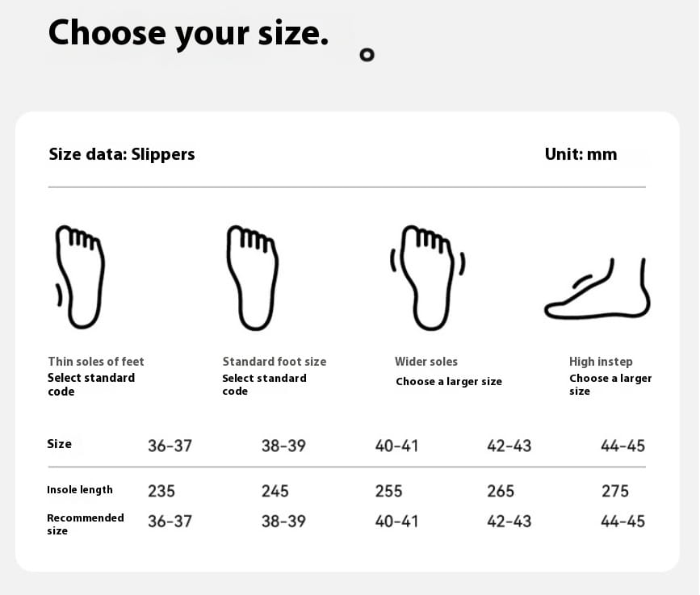
Task: Select the "High instep" label
Action: 601,362
